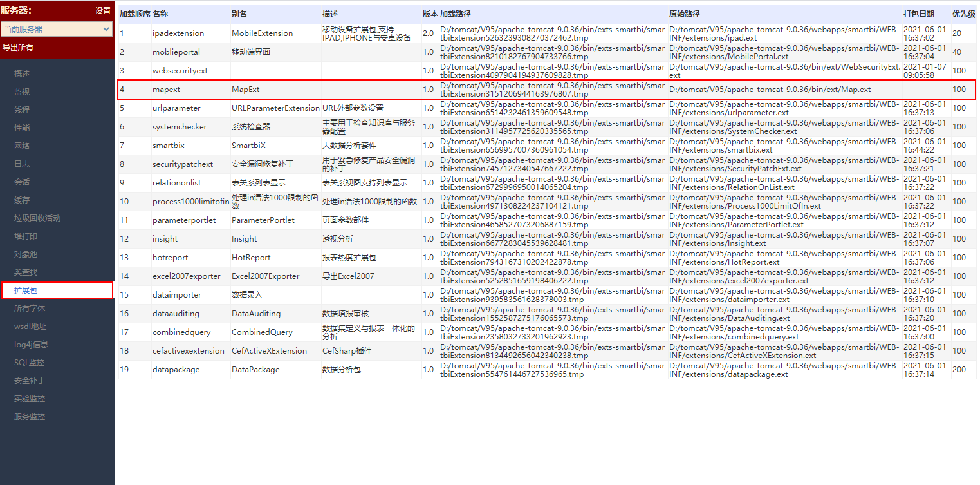Open the 概述 menu item
980x485 pixels.
22,74
